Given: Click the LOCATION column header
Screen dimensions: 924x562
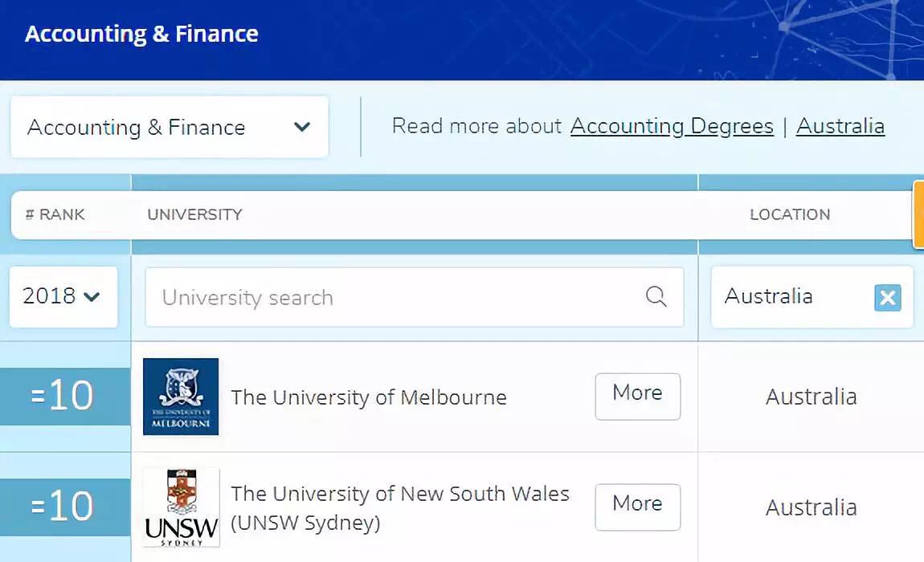Looking at the screenshot, I should click(x=790, y=214).
